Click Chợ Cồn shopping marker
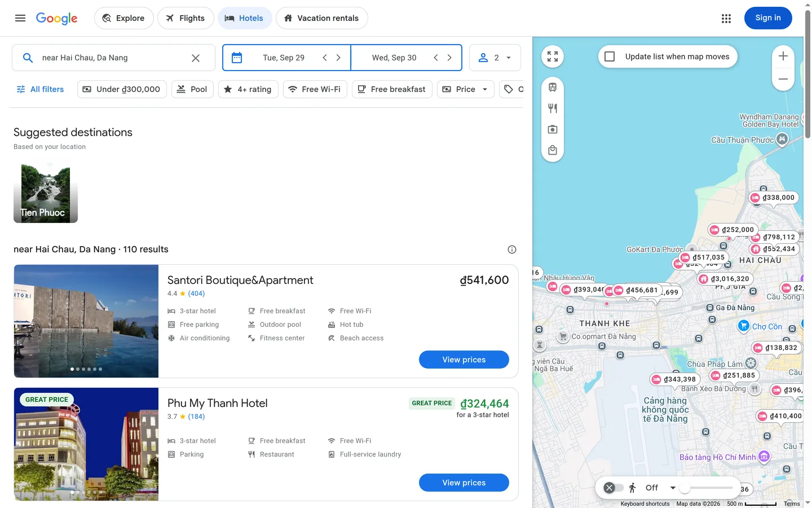812x508 pixels. click(744, 325)
